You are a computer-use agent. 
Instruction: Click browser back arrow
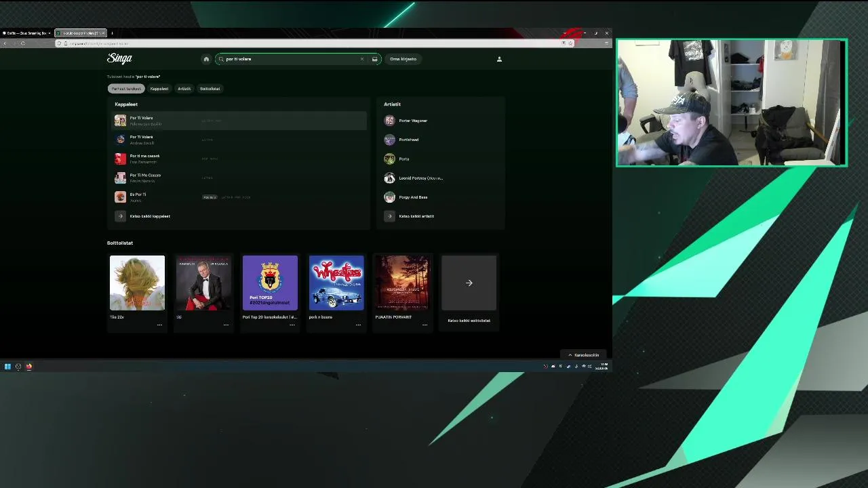pos(5,43)
